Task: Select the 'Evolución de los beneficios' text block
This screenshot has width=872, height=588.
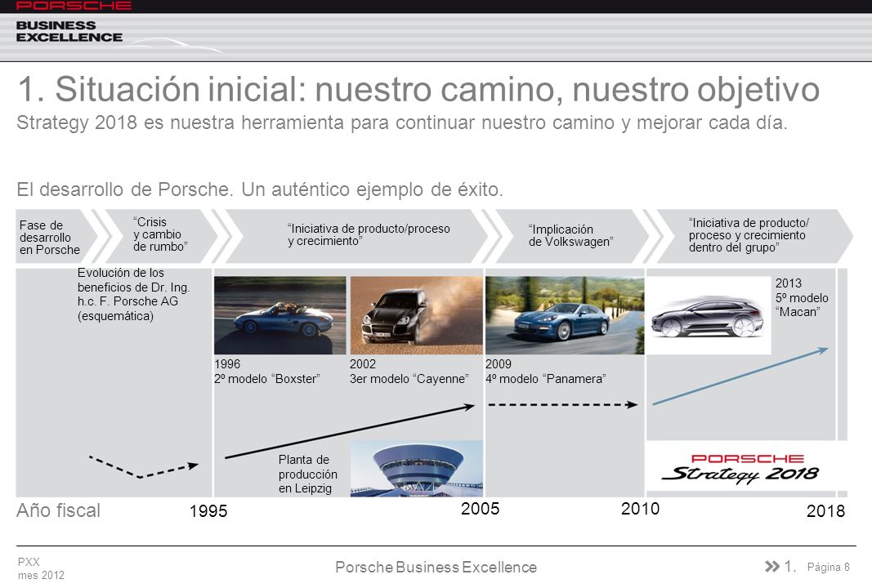Action: click(x=133, y=295)
